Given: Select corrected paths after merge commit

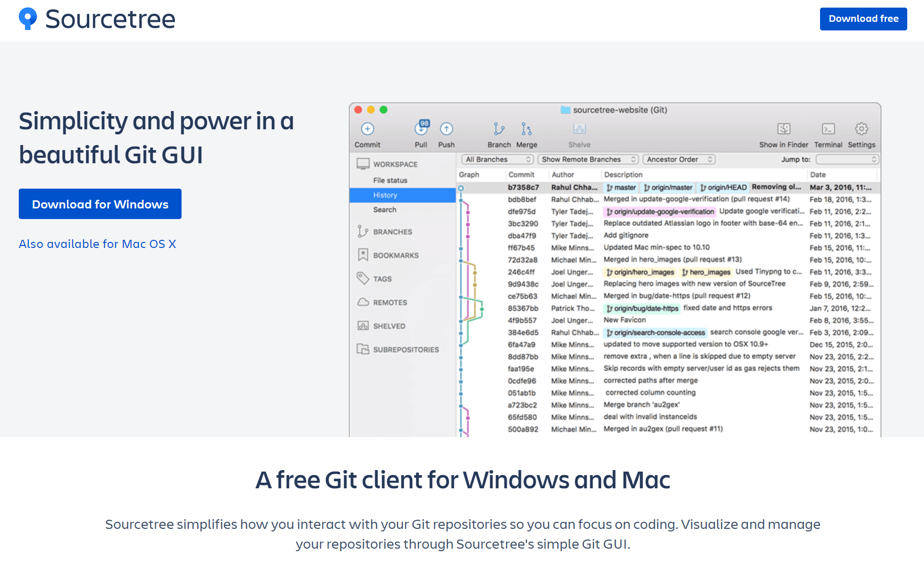Looking at the screenshot, I should (x=651, y=380).
